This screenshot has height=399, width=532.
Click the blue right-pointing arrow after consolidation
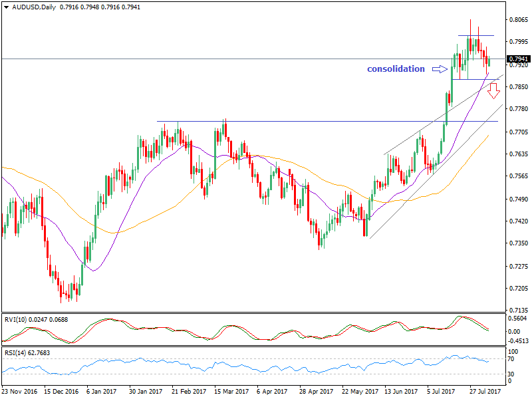coord(440,68)
